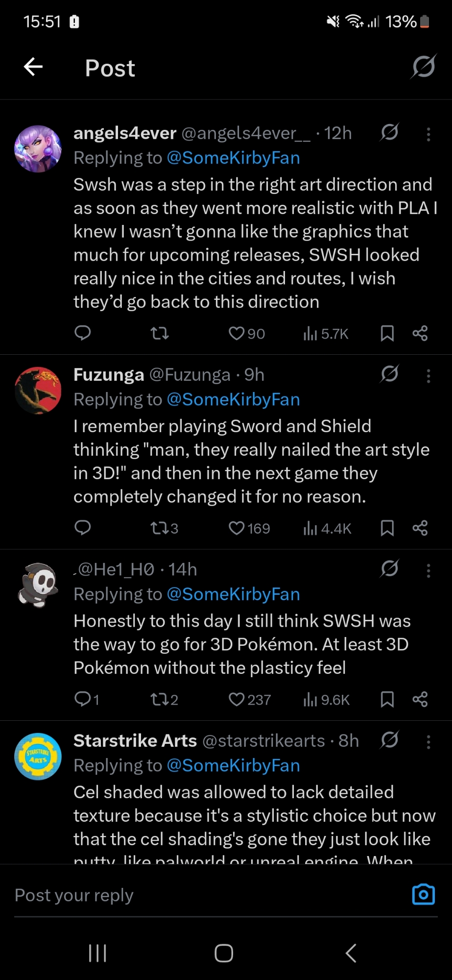The height and width of the screenshot is (980, 452).
Task: Reply to Fuzunga's comment
Action: (x=82, y=528)
